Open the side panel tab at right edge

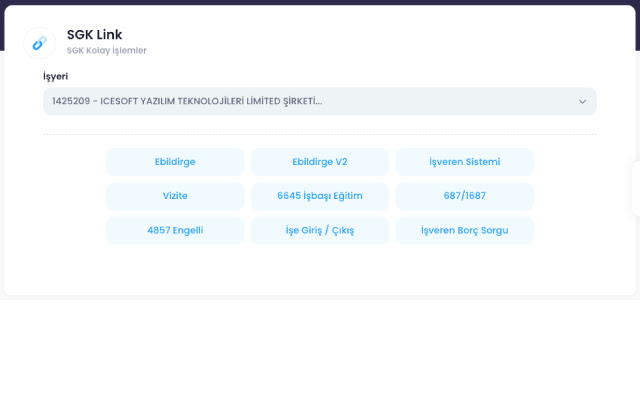[x=635, y=188]
